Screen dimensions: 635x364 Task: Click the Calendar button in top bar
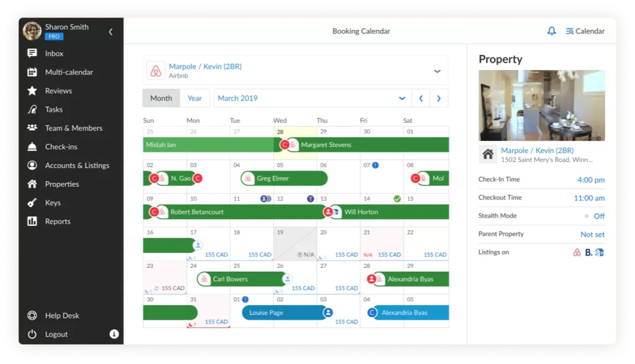pyautogui.click(x=585, y=31)
